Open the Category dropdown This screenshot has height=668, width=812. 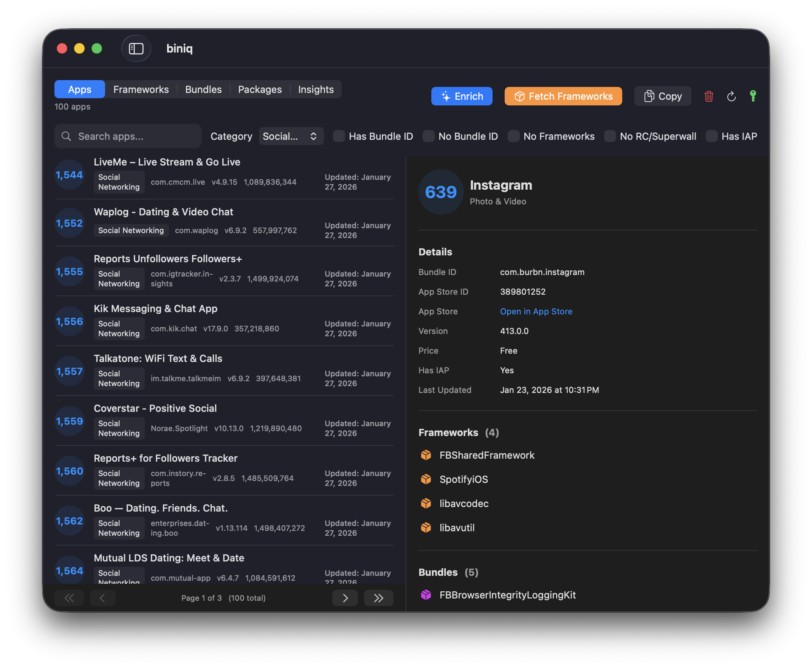point(291,136)
